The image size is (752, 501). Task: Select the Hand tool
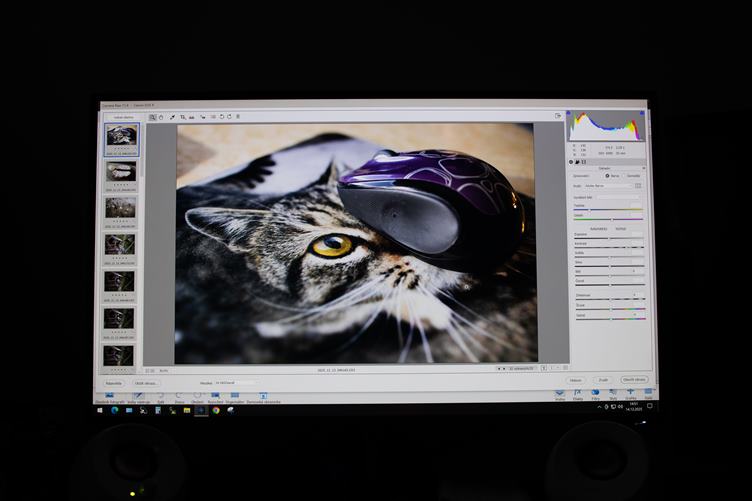coord(161,117)
